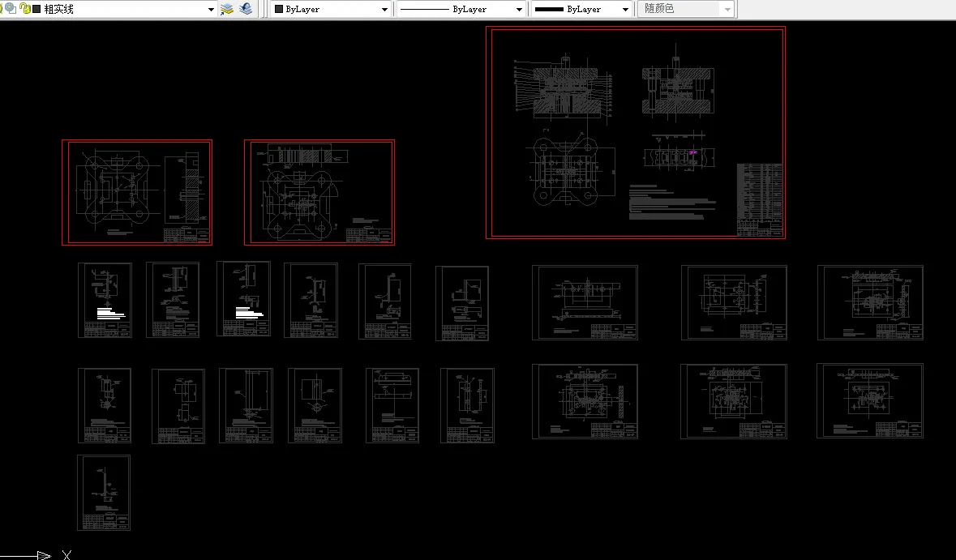Select the second medium red-bordered die plate sheet
956x560 pixels.
[x=319, y=193]
